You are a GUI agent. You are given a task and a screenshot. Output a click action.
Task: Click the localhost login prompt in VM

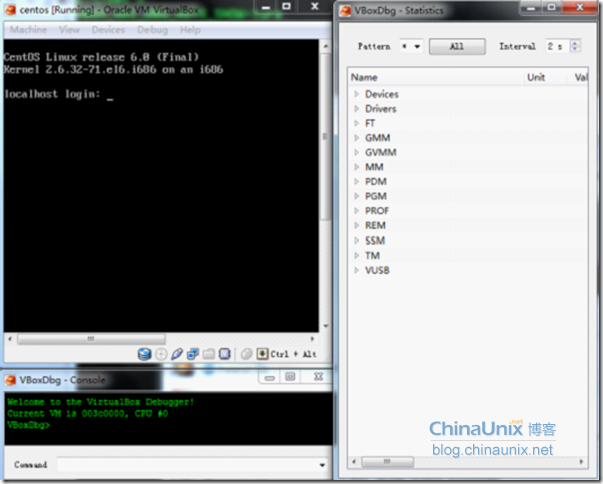(52, 94)
